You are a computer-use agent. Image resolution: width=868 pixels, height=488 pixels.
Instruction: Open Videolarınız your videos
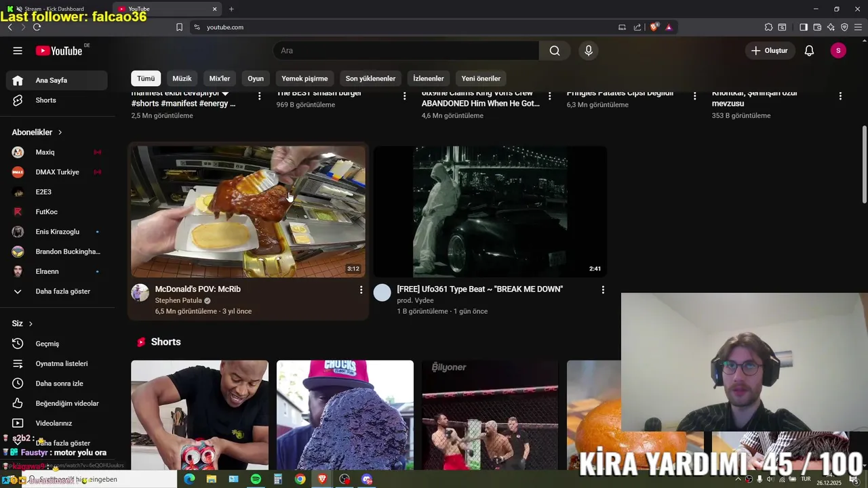point(57,424)
